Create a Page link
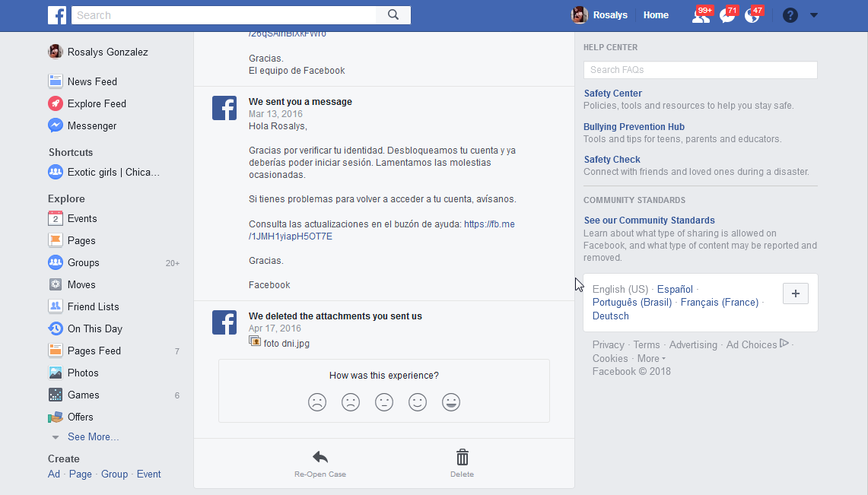This screenshot has height=495, width=868. 81,474
